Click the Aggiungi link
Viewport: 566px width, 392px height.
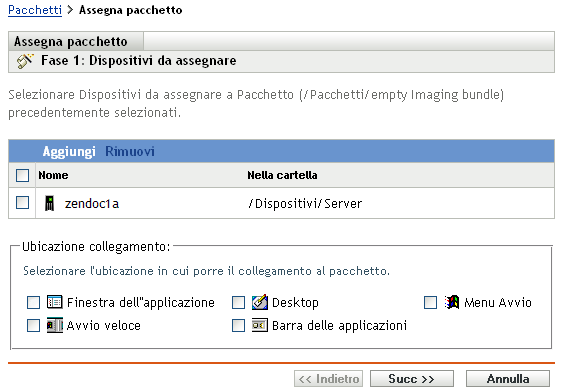pyautogui.click(x=69, y=151)
